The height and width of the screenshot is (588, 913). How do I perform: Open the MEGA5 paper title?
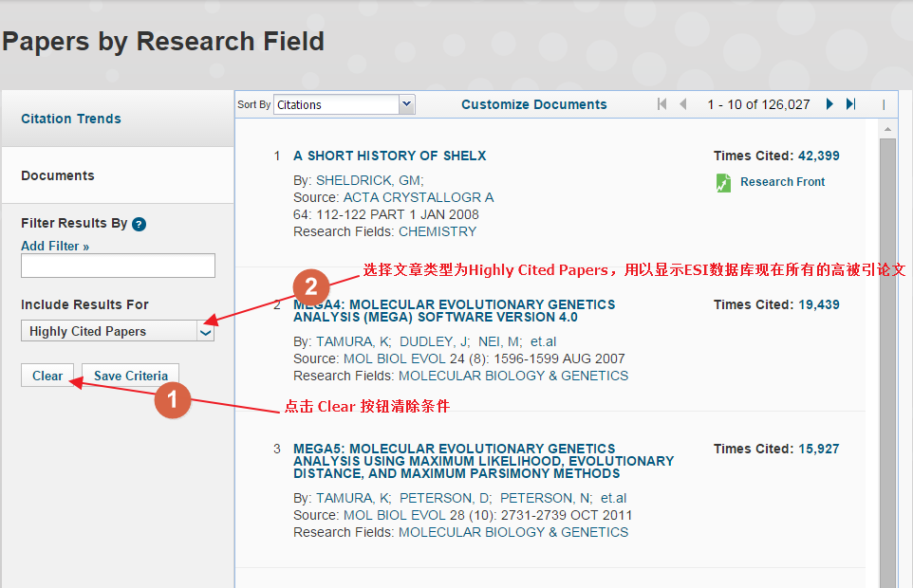pyautogui.click(x=483, y=461)
